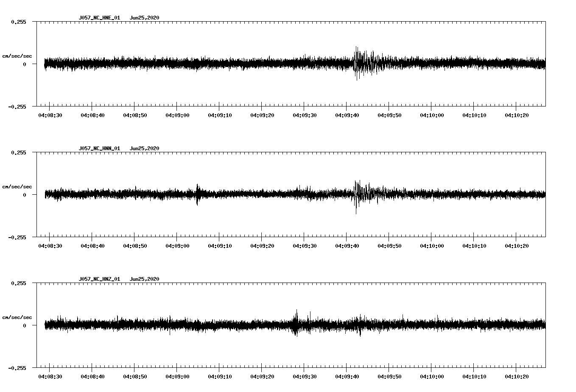Click the small HNN burst near 04:09:05
Screen dimensions: 576x392
coord(197,194)
